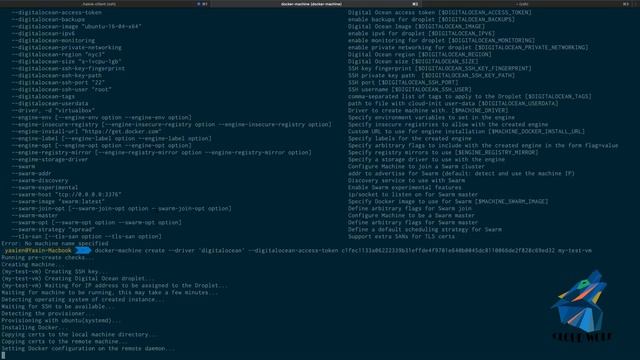Click the --tls-san option line

click(87, 236)
